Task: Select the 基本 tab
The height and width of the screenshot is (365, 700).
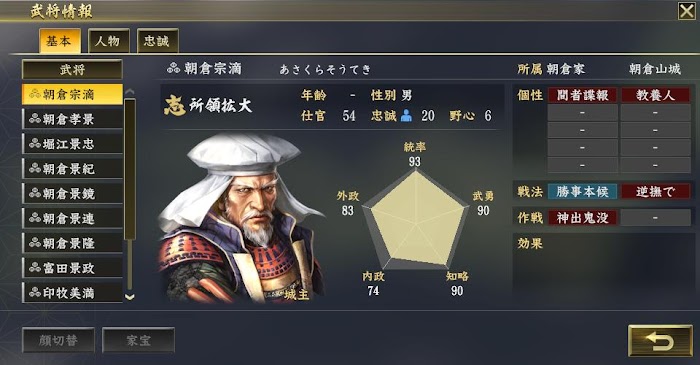Action: pyautogui.click(x=60, y=41)
